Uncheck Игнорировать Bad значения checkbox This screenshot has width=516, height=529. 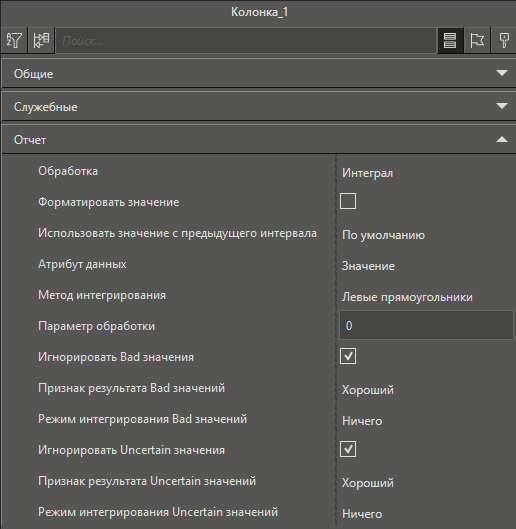[348, 356]
